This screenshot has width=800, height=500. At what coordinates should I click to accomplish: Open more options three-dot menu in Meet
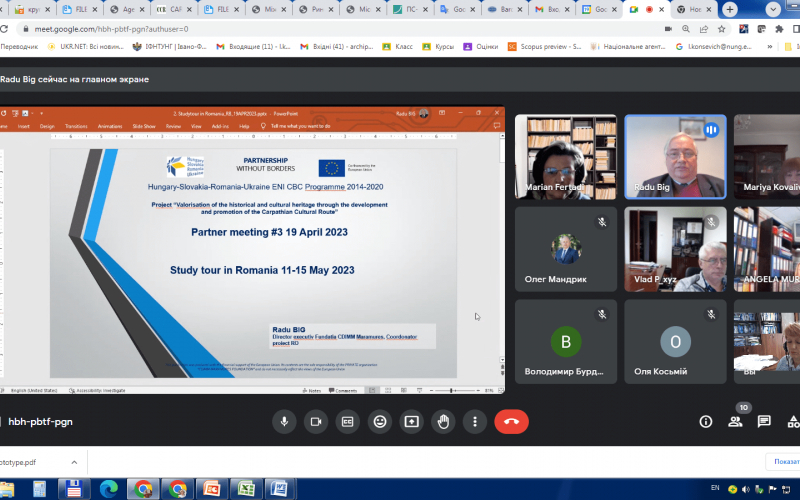pyautogui.click(x=475, y=422)
